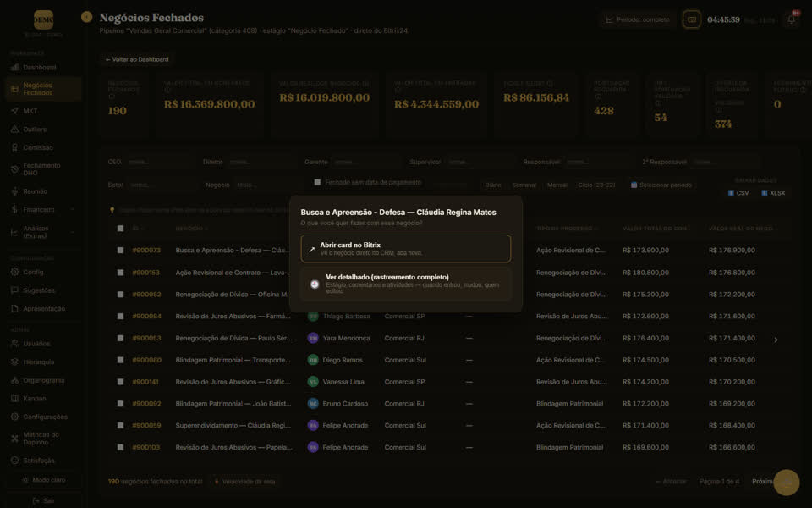Choose 'Abrir card no Bitrix' option
The width and height of the screenshot is (812, 508).
[405, 249]
